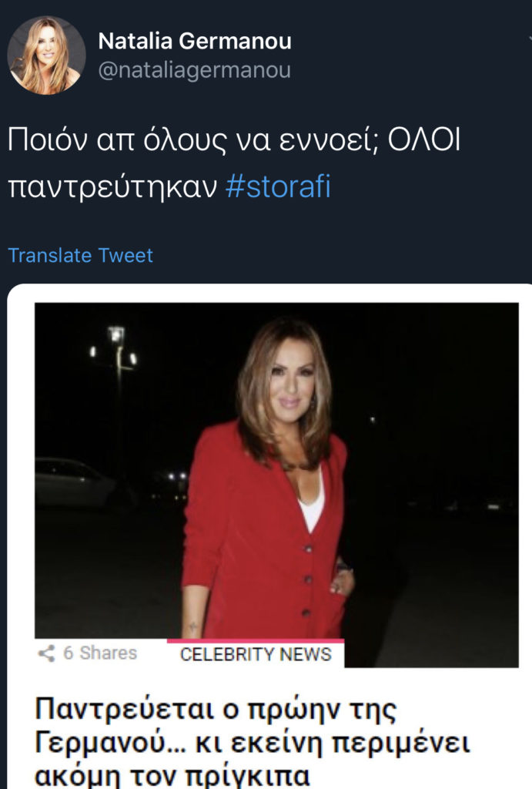Open the #storafi hashtag
The image size is (532, 789).
tap(278, 187)
